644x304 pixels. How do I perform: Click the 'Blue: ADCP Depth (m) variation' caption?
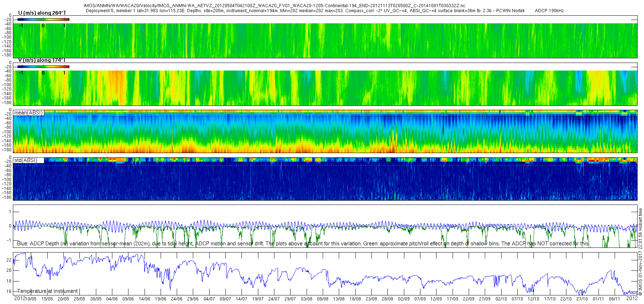(x=303, y=244)
